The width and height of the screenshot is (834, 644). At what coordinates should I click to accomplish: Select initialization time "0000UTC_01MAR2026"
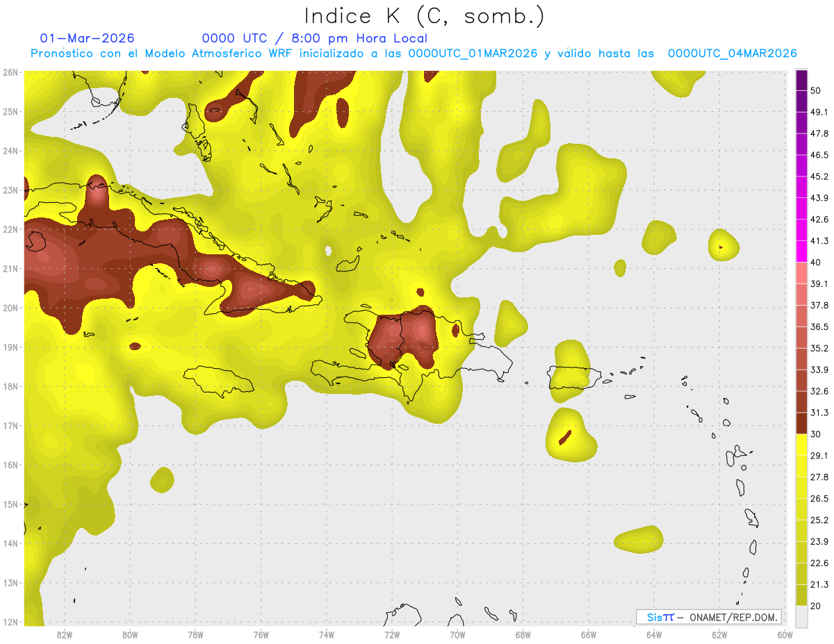point(473,53)
